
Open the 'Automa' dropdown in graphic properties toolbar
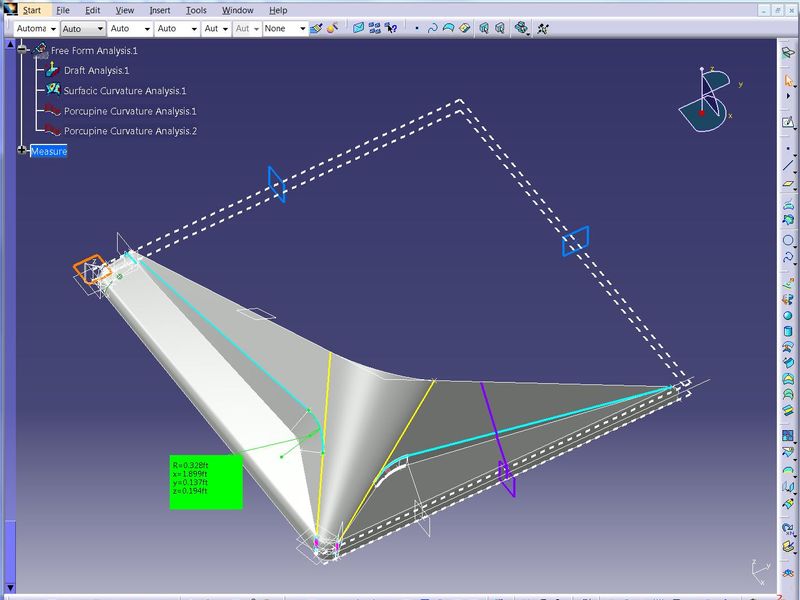click(x=36, y=29)
